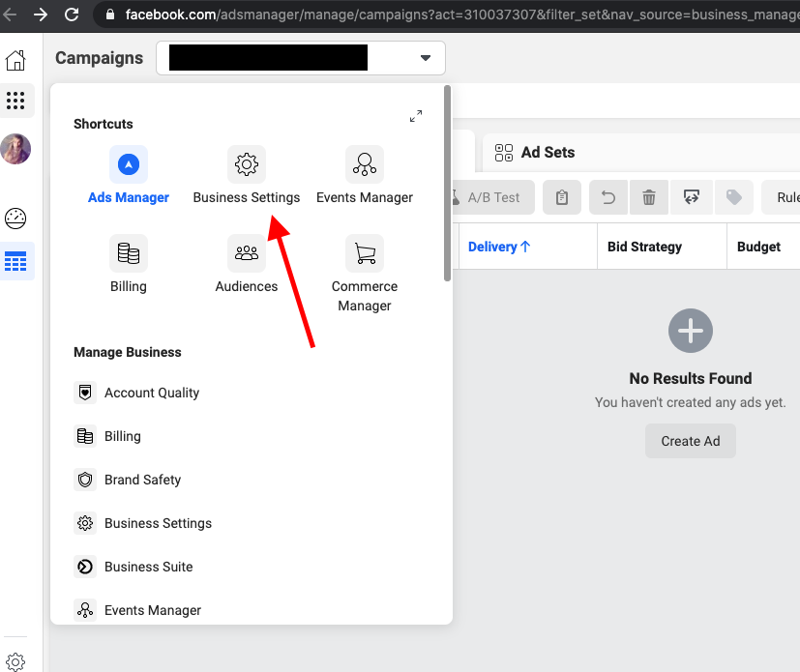Open Business Settings shortcut gear icon

click(247, 164)
